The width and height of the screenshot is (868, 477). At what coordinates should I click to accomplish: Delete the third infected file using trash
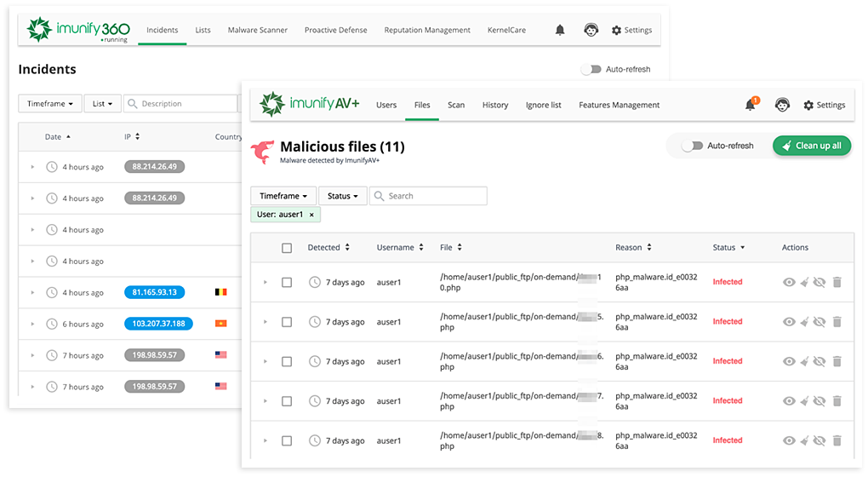point(837,361)
